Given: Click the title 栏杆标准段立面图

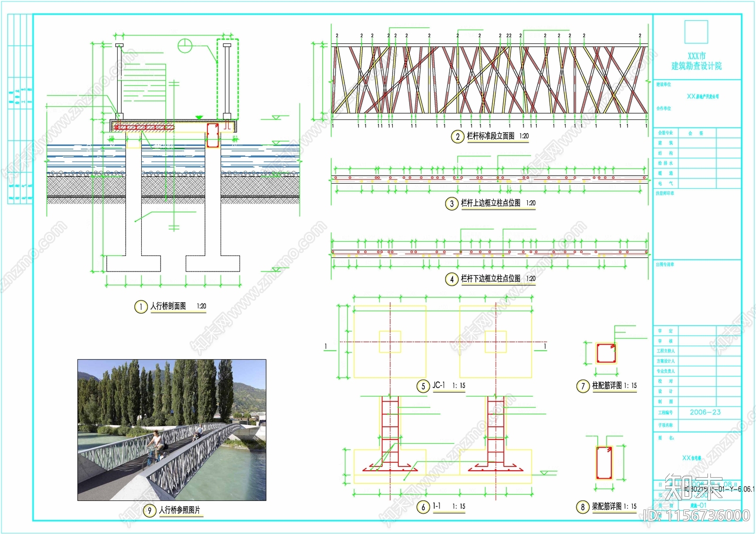Looking at the screenshot, I should [490, 136].
